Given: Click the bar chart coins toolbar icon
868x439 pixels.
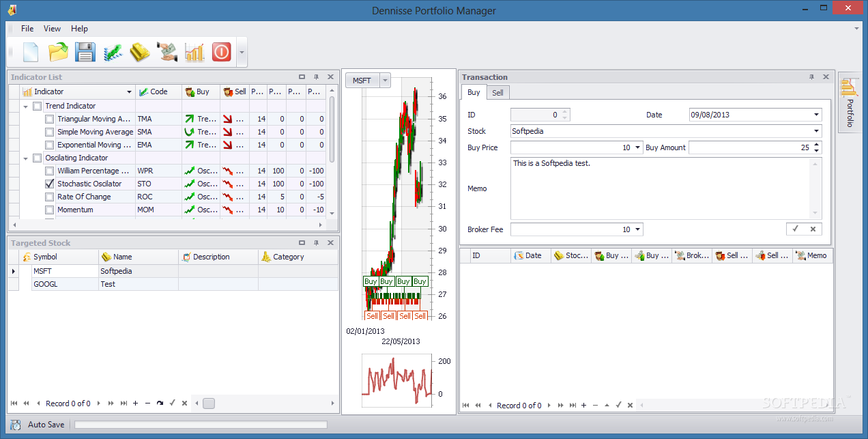Looking at the screenshot, I should click(x=194, y=52).
